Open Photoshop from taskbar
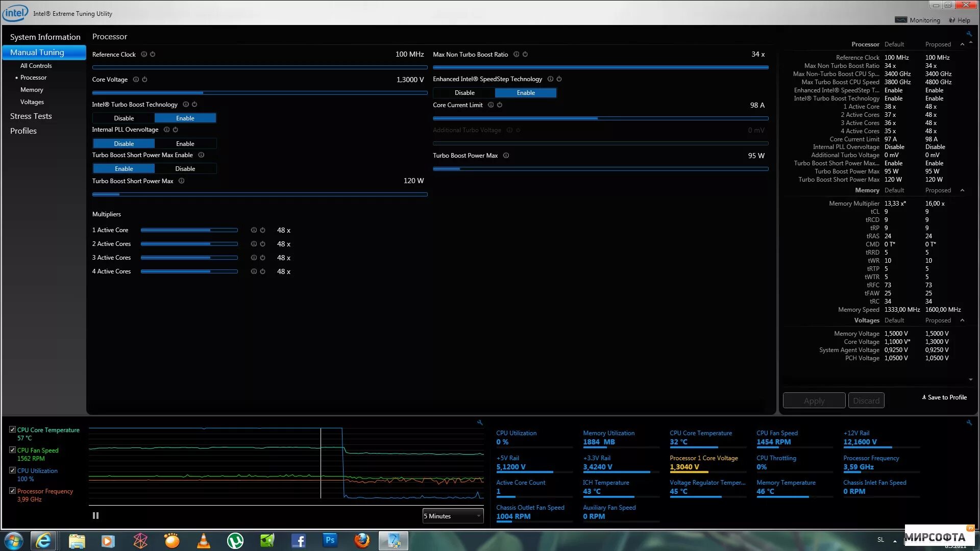The height and width of the screenshot is (551, 980). tap(330, 541)
